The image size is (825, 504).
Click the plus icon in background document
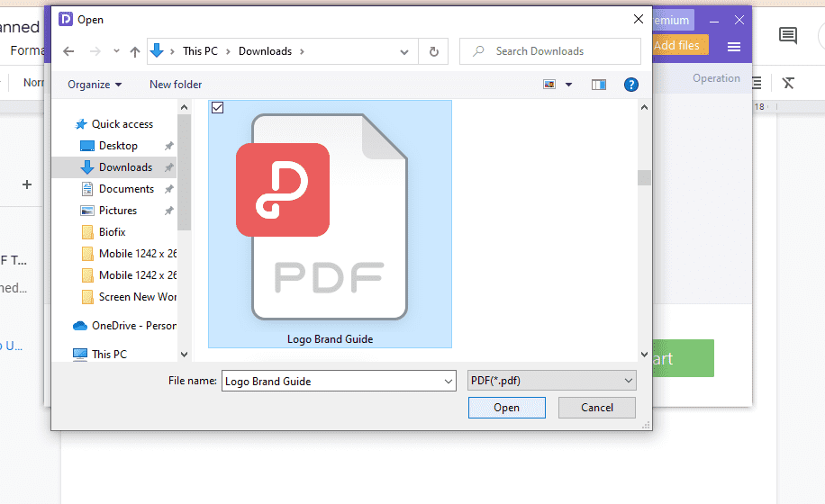click(x=27, y=184)
